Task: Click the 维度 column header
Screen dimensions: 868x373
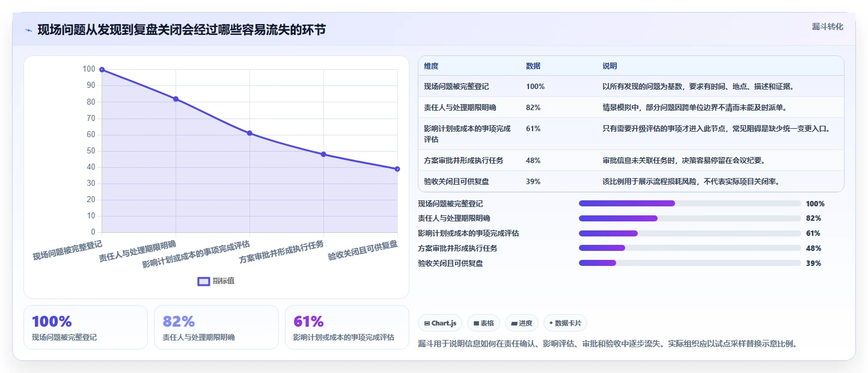Action: pos(431,66)
